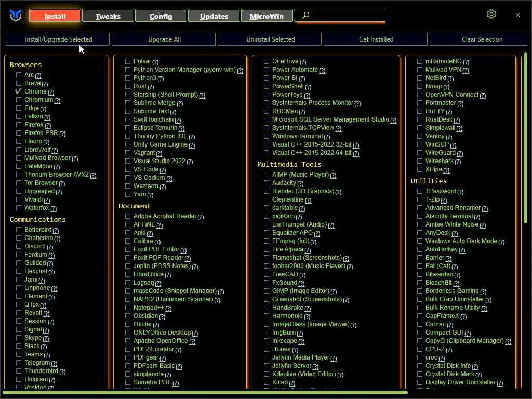
Task: Click the Upgrade All button
Action: point(164,39)
